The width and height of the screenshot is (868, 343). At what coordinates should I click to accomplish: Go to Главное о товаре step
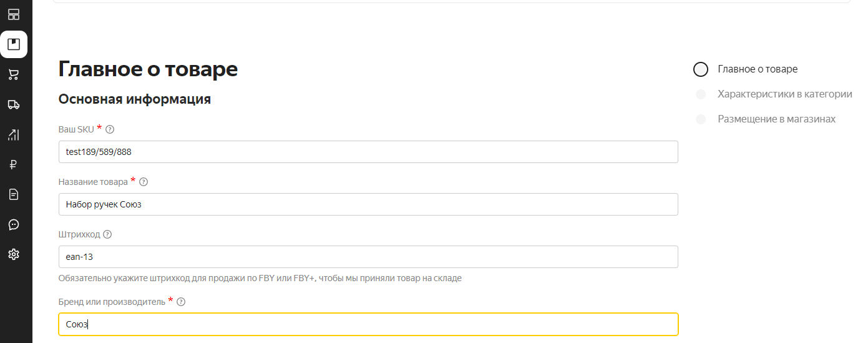pyautogui.click(x=758, y=69)
